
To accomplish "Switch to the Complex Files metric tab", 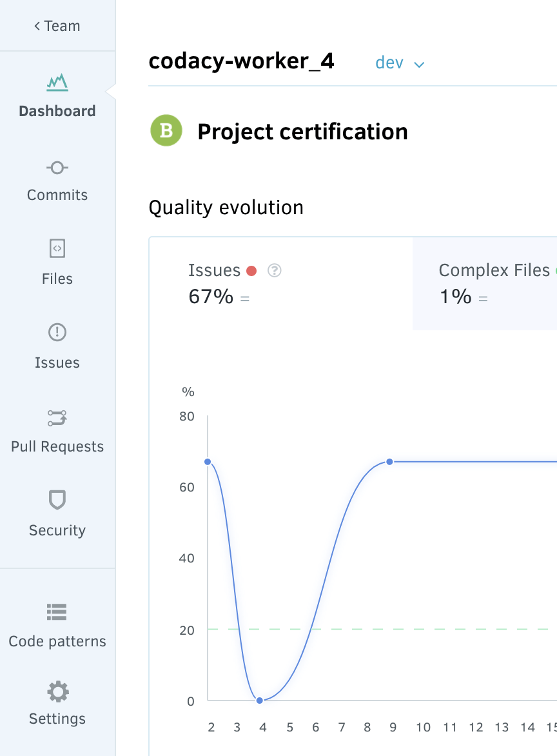I will 484,284.
